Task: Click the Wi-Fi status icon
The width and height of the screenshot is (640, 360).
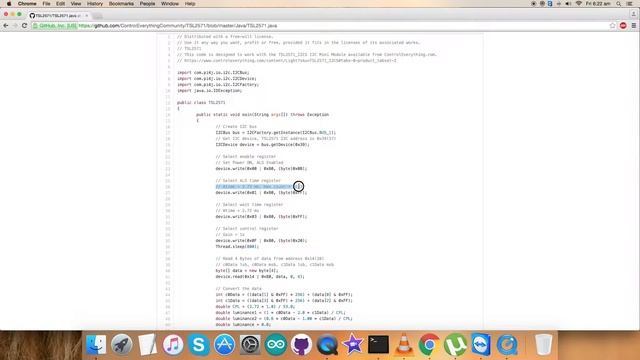Action: click(578, 4)
